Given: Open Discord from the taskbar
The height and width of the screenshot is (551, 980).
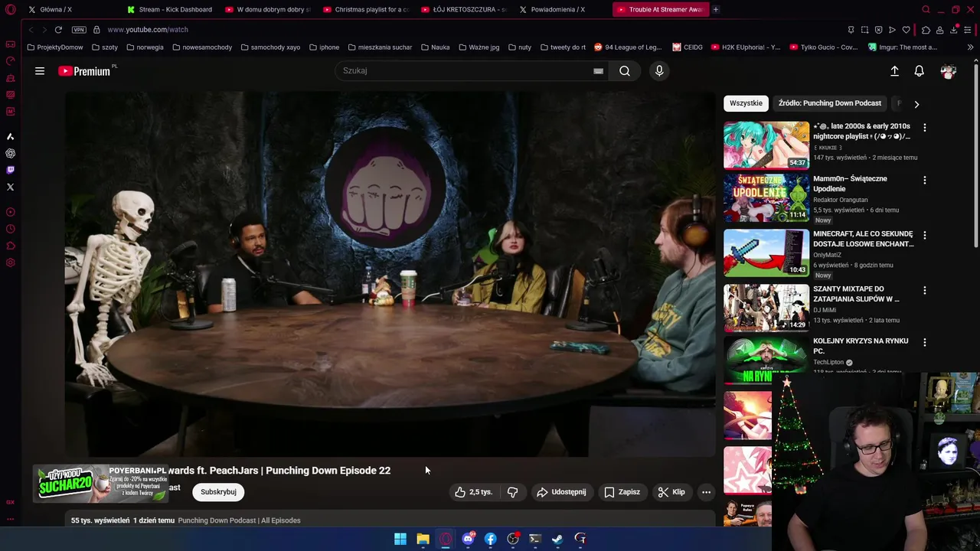Looking at the screenshot, I should pyautogui.click(x=468, y=539).
